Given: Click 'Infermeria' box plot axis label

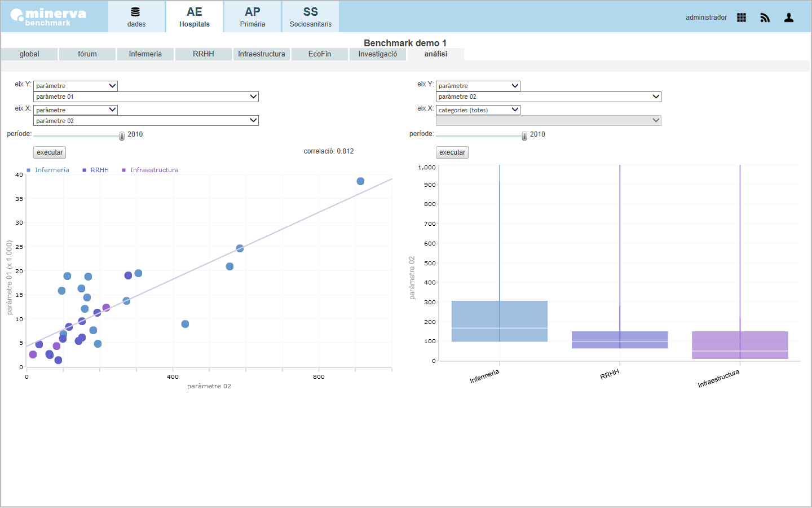Looking at the screenshot, I should [x=484, y=376].
